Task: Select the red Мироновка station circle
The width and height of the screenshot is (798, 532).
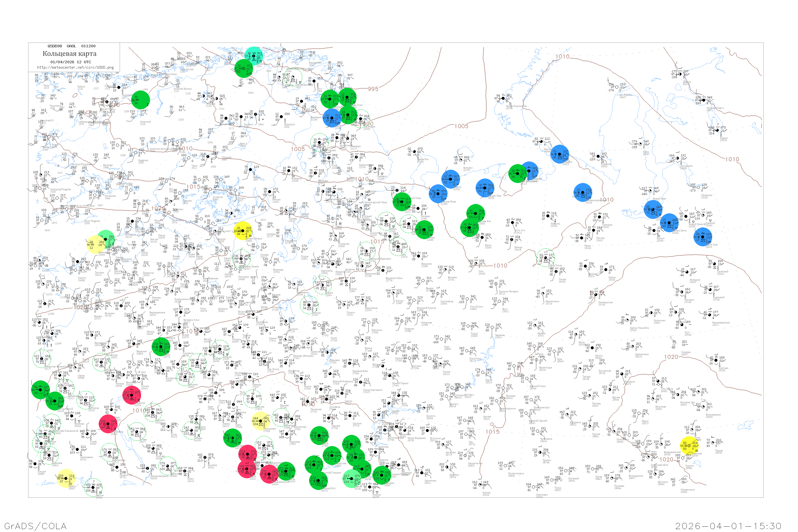Action: 108,424
